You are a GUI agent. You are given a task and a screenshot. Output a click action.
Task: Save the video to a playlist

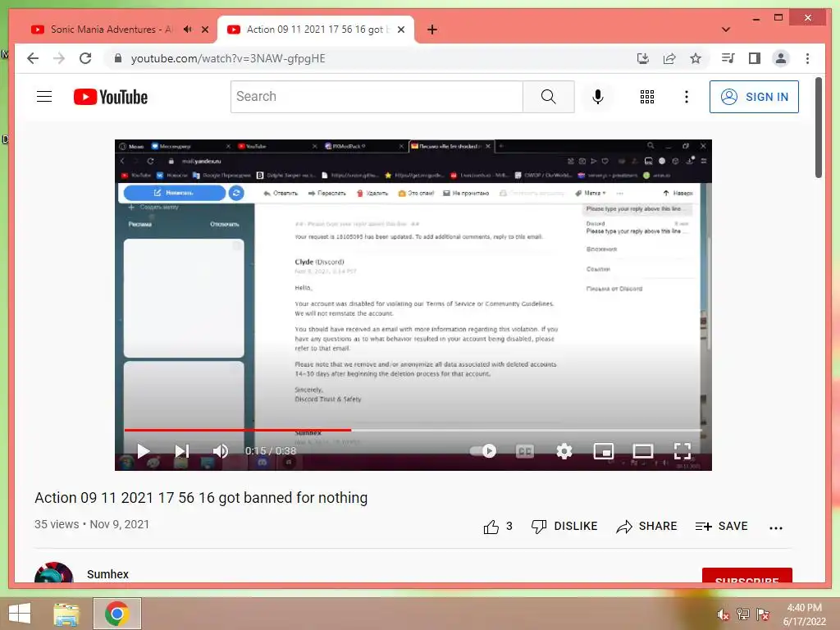(722, 526)
